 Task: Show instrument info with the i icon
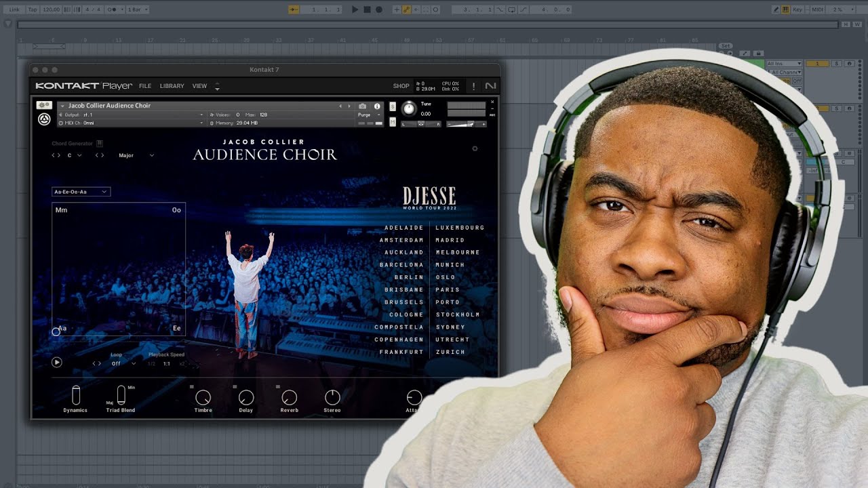pyautogui.click(x=377, y=106)
